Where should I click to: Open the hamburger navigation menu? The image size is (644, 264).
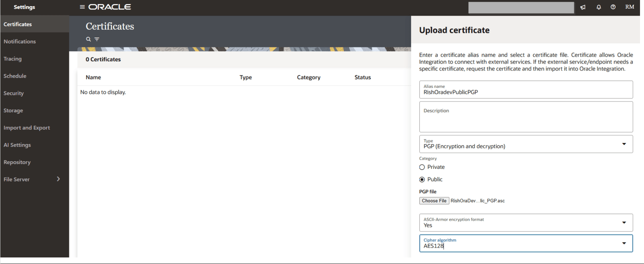click(x=82, y=7)
